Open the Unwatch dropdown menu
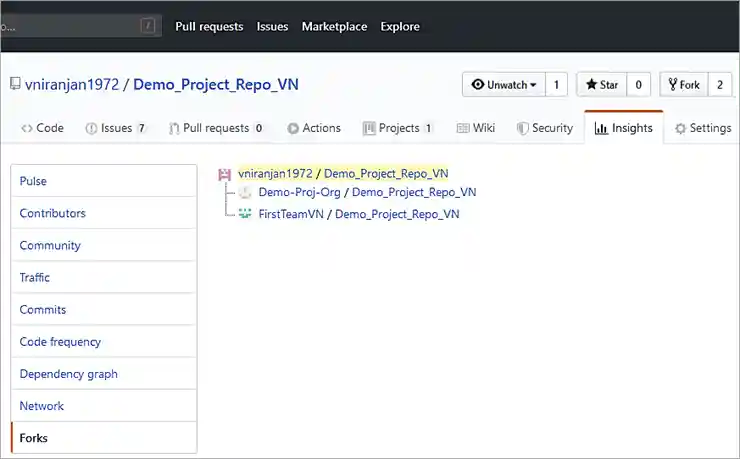Viewport: 740px width, 460px height. [x=504, y=84]
